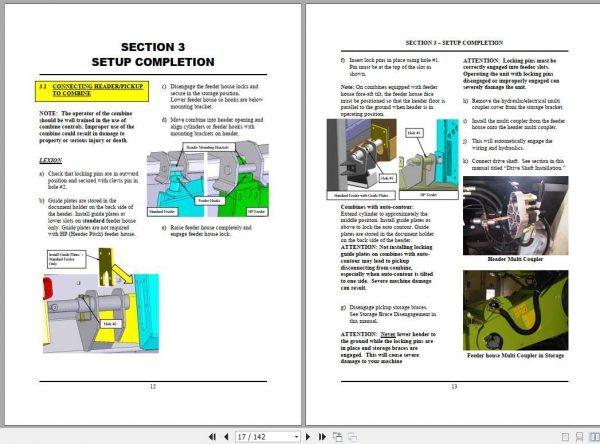Image resolution: width=600 pixels, height=444 pixels.
Task: Click the Combines with auto-contour heading
Action: pyautogui.click(x=377, y=207)
